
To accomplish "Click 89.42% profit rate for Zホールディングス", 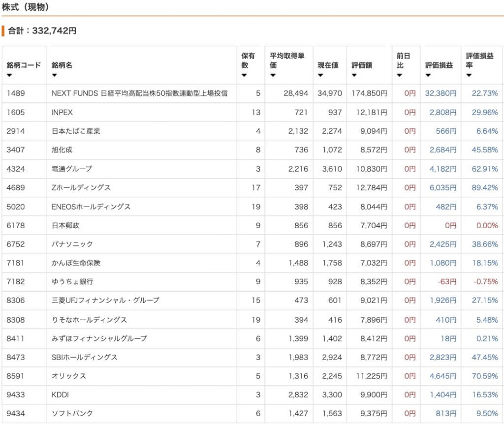I will (x=484, y=187).
